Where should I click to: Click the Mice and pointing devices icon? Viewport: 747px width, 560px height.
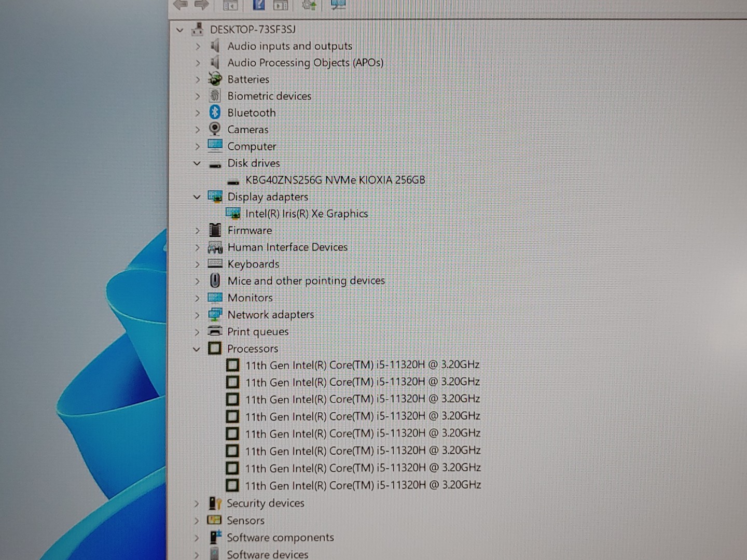(215, 281)
